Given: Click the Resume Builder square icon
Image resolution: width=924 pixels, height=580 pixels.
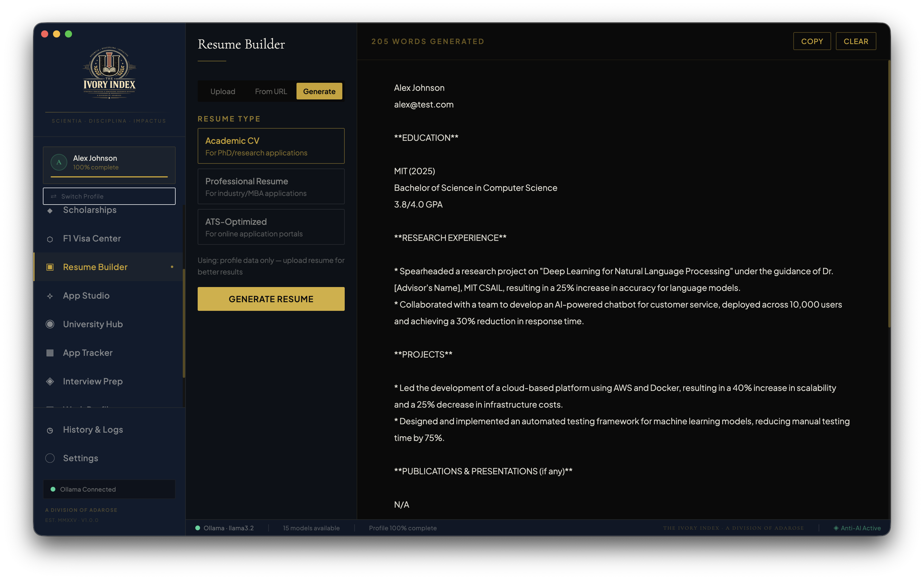Looking at the screenshot, I should point(50,267).
